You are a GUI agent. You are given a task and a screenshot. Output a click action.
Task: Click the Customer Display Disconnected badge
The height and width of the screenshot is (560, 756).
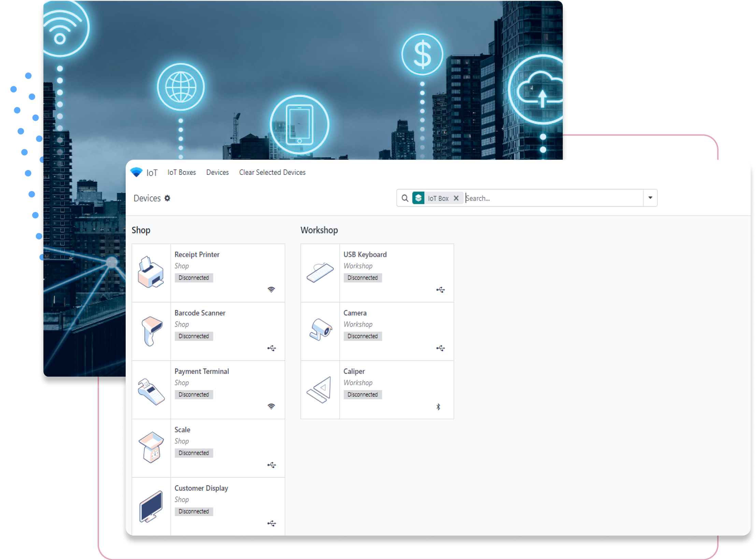194,512
